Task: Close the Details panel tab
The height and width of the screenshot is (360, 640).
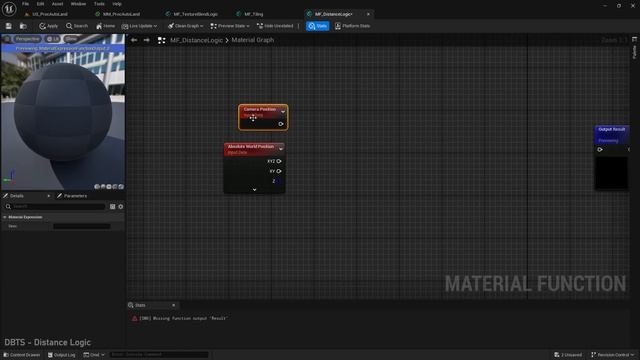Action: 49,196
